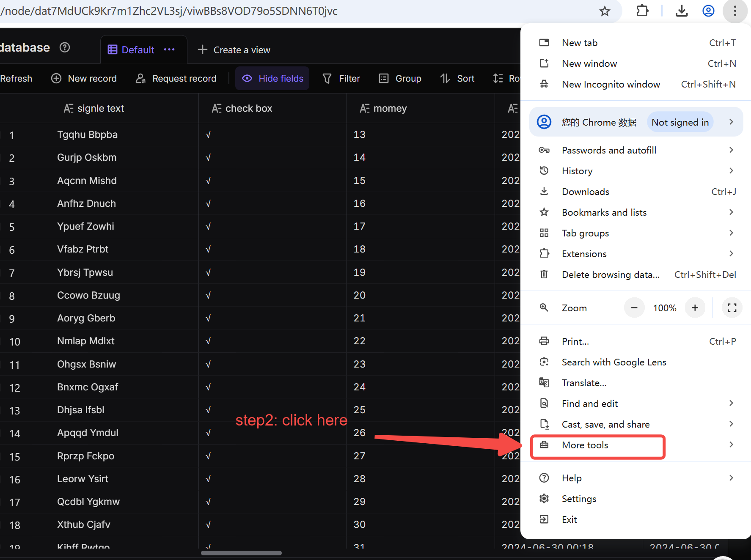Image resolution: width=751 pixels, height=560 pixels.
Task: Click the check box cell for Aqcnn Mishd
Action: point(272,181)
